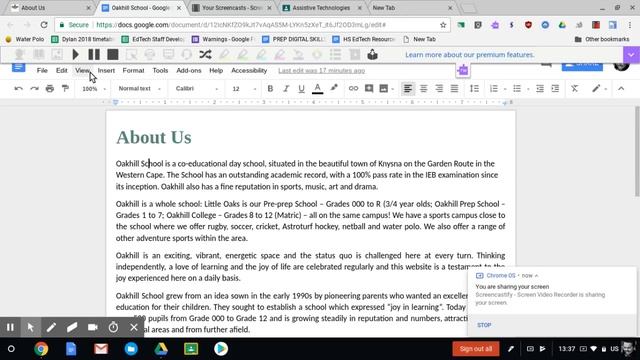Expand the purple Read&Write dropdown chevron
Screen dimensions: 640x360
pos(631,55)
